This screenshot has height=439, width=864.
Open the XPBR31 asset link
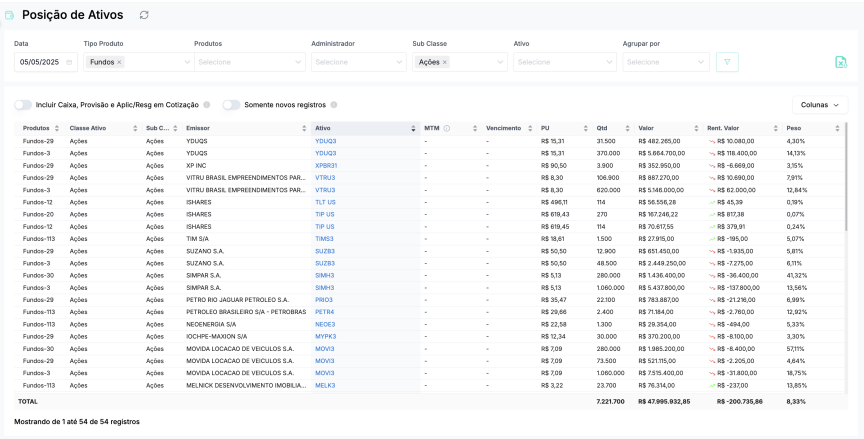click(x=326, y=166)
